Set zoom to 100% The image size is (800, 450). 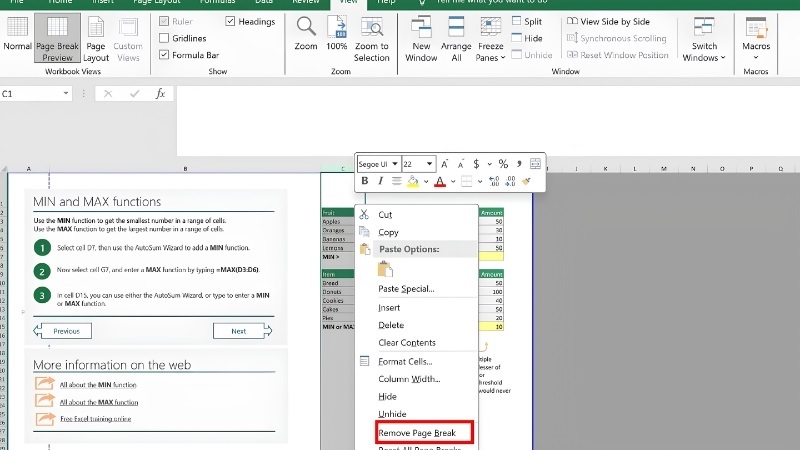337,34
